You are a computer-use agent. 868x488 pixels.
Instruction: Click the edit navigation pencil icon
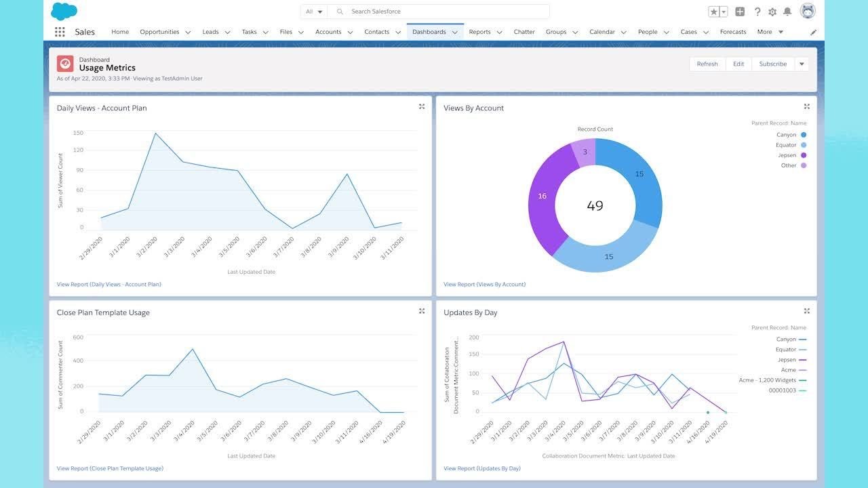tap(814, 32)
